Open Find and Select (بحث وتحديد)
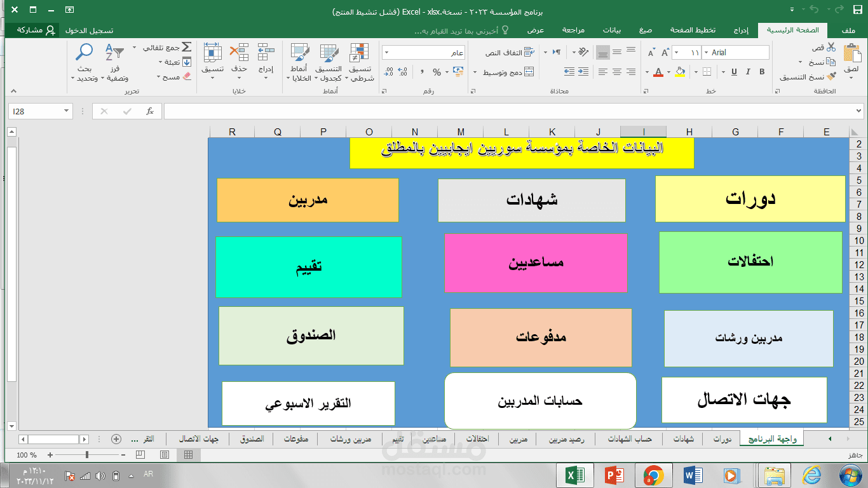The height and width of the screenshot is (488, 868). pyautogui.click(x=84, y=62)
